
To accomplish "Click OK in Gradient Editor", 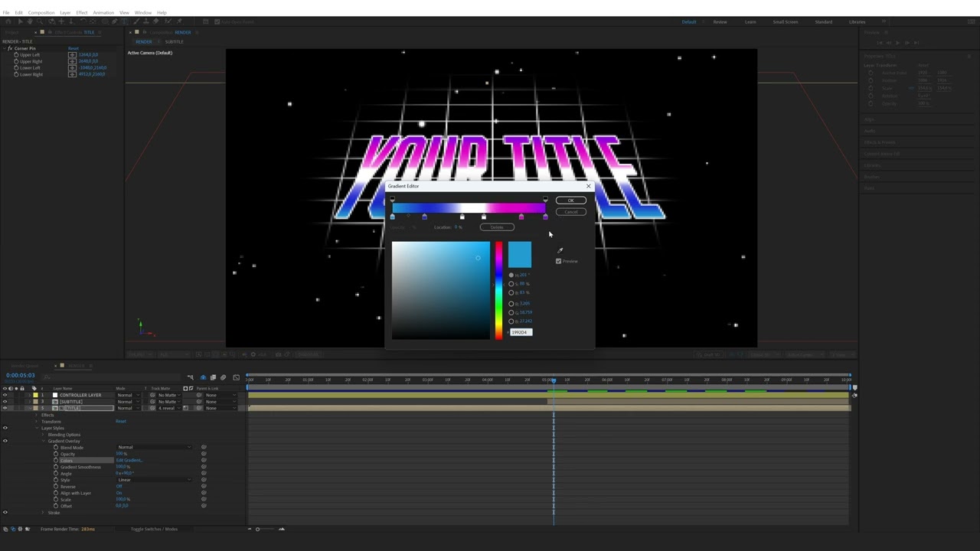I will pyautogui.click(x=570, y=201).
